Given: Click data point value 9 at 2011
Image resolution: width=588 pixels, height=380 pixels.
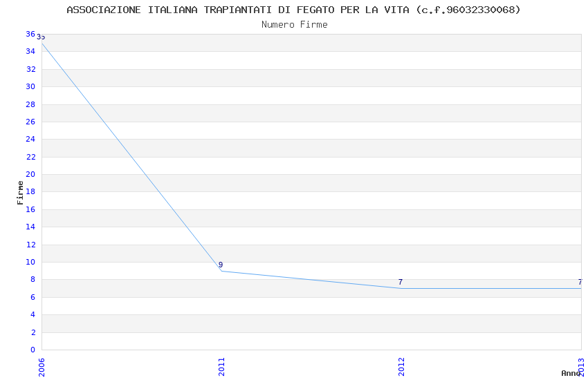Looking at the screenshot, I should [x=221, y=265].
